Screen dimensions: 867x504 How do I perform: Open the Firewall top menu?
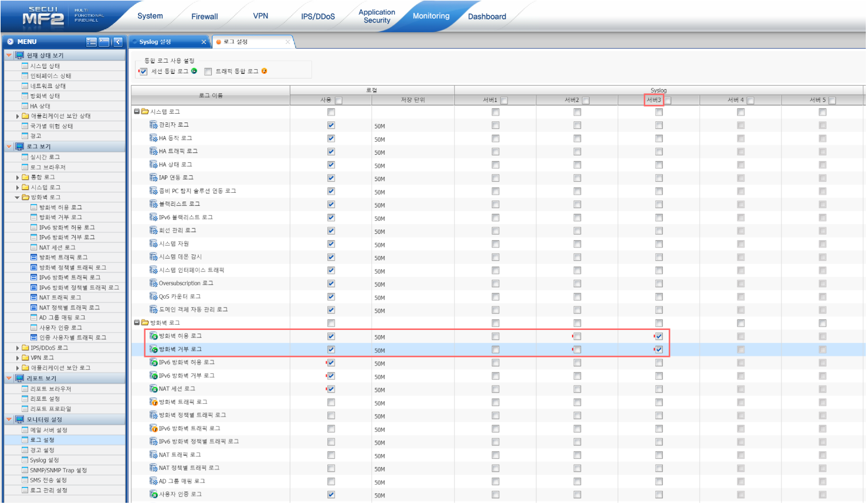[204, 16]
